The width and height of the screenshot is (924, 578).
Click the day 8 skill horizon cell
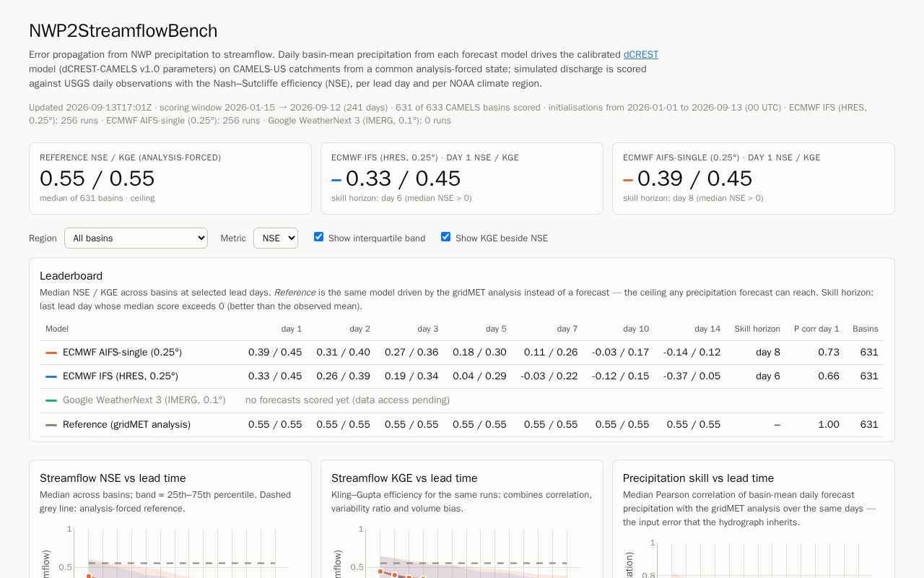tap(768, 353)
